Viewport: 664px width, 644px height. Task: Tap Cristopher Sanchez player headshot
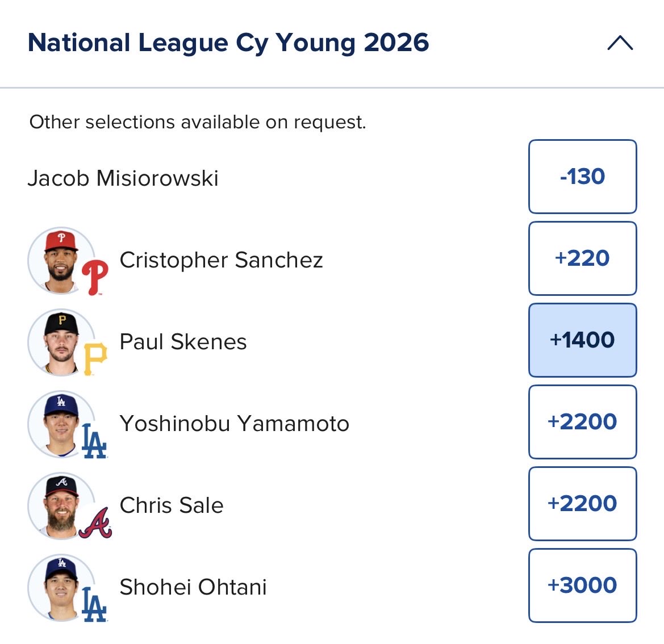(61, 261)
